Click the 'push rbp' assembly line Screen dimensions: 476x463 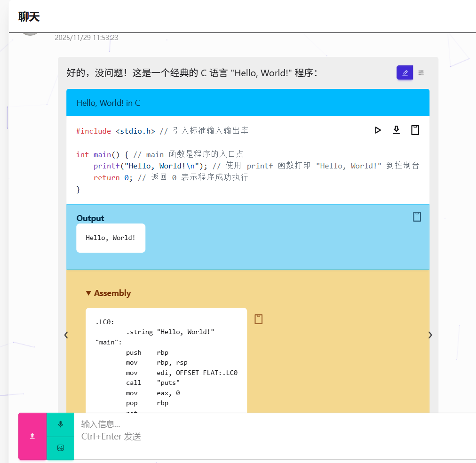click(x=147, y=352)
